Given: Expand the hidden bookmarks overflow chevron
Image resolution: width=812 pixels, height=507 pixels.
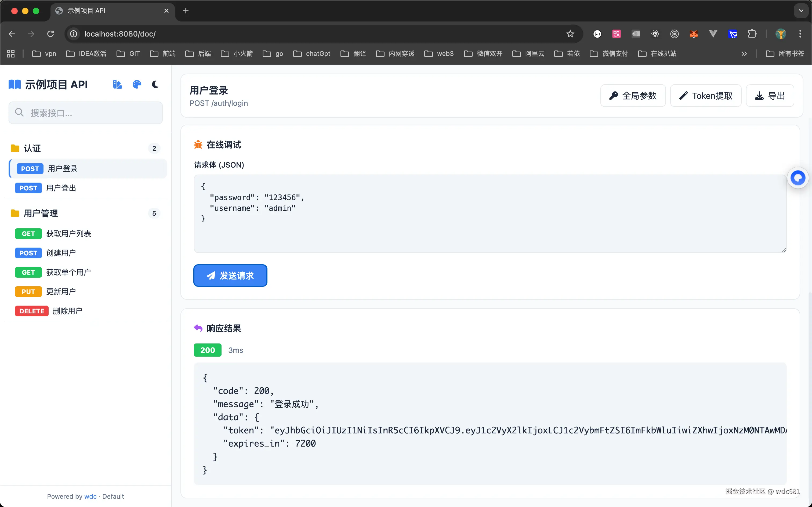Looking at the screenshot, I should pos(744,54).
